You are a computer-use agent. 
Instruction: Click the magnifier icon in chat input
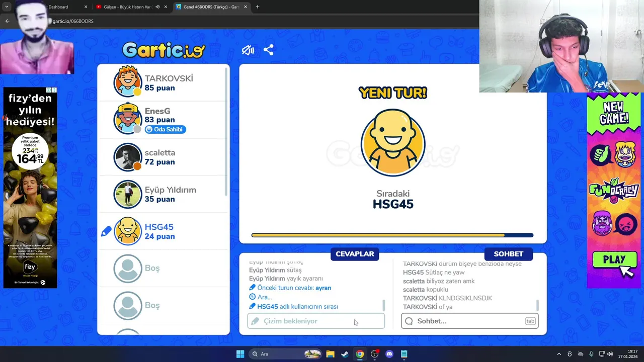409,321
